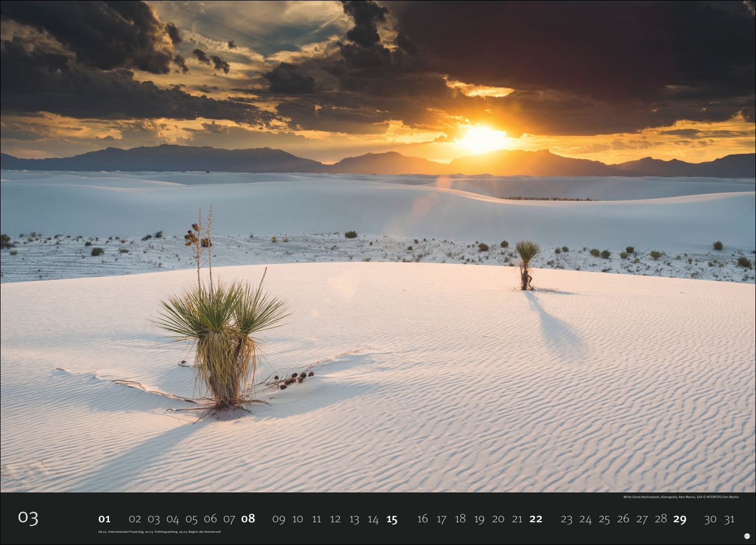Click date 17 in the calendar strip
Screen dimensions: 756x545
pyautogui.click(x=441, y=519)
